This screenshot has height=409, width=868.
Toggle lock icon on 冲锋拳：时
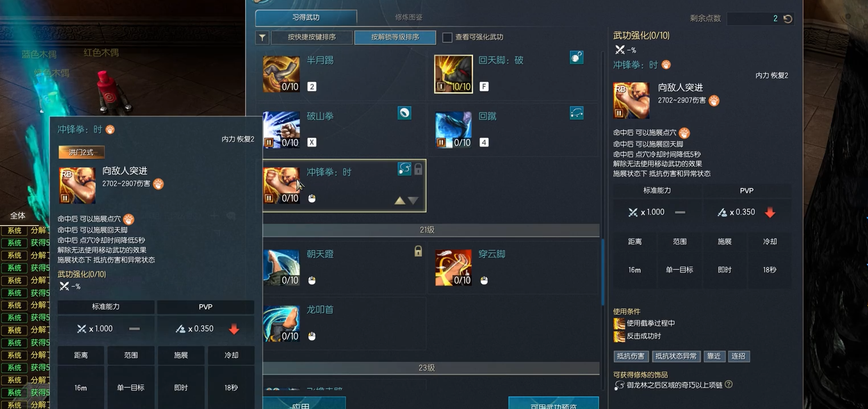coord(418,169)
